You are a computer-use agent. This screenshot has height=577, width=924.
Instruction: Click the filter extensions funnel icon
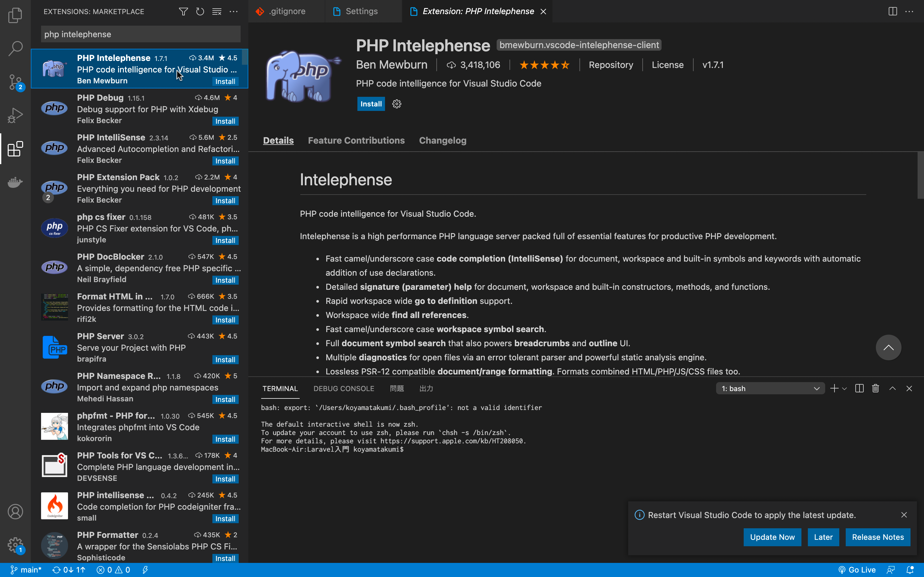[x=183, y=12]
